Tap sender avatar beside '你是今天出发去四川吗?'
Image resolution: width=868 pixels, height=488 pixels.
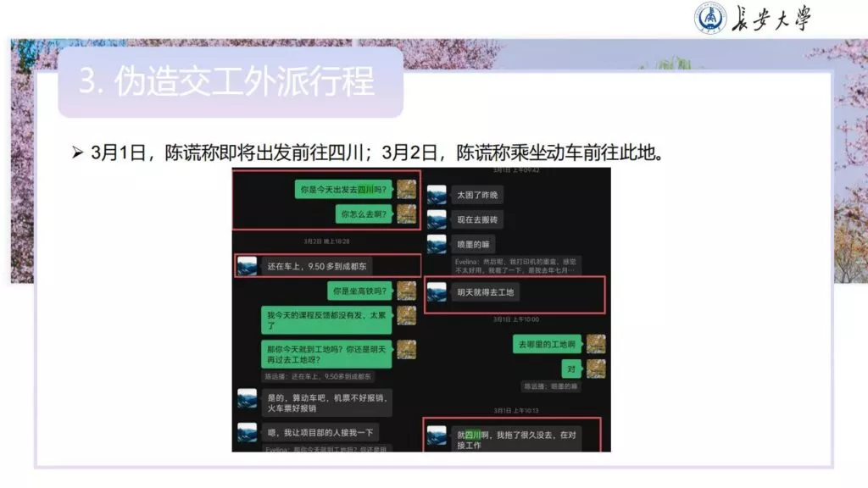click(x=407, y=189)
